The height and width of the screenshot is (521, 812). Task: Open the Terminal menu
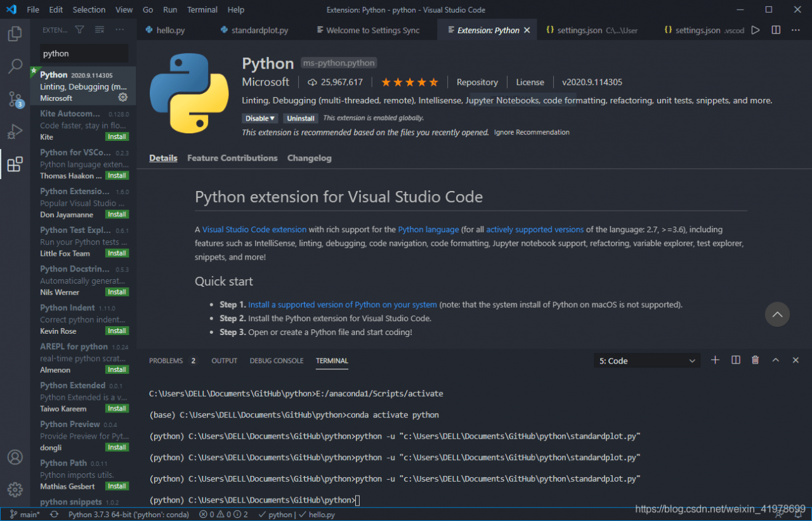pos(202,10)
